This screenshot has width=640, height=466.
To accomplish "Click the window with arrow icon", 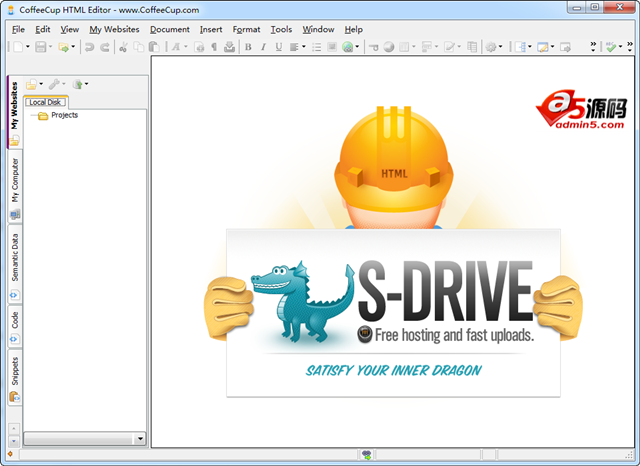I will tap(565, 47).
